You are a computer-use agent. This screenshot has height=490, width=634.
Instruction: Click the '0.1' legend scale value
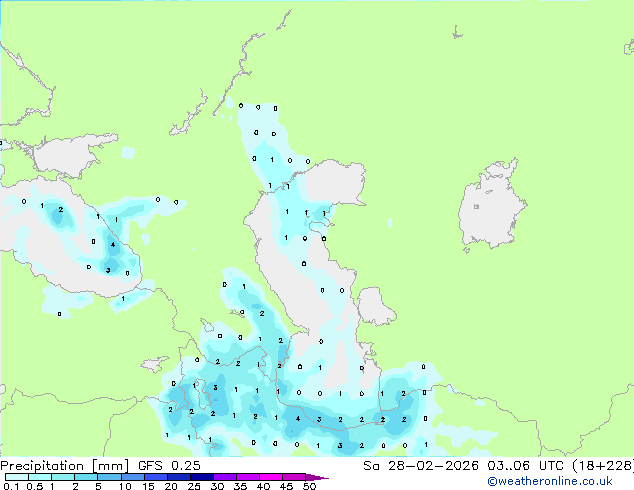click(x=11, y=486)
